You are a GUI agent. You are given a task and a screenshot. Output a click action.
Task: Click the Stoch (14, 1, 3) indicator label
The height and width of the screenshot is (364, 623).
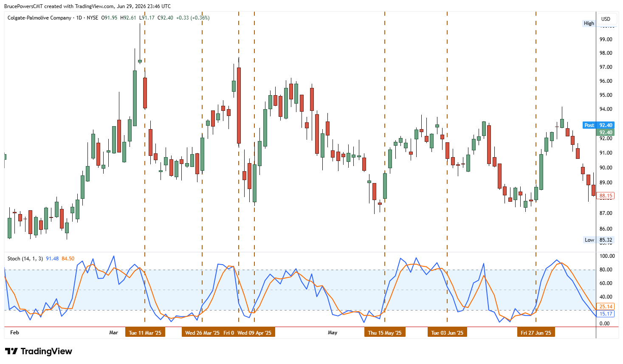pyautogui.click(x=25, y=259)
